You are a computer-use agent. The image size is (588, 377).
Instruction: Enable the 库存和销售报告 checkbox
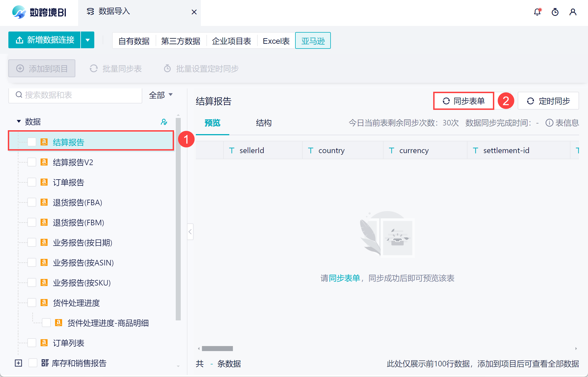(x=33, y=363)
